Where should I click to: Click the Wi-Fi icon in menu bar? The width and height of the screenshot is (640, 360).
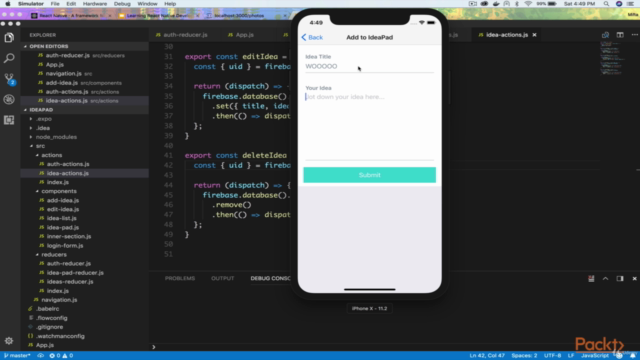pyautogui.click(x=528, y=4)
